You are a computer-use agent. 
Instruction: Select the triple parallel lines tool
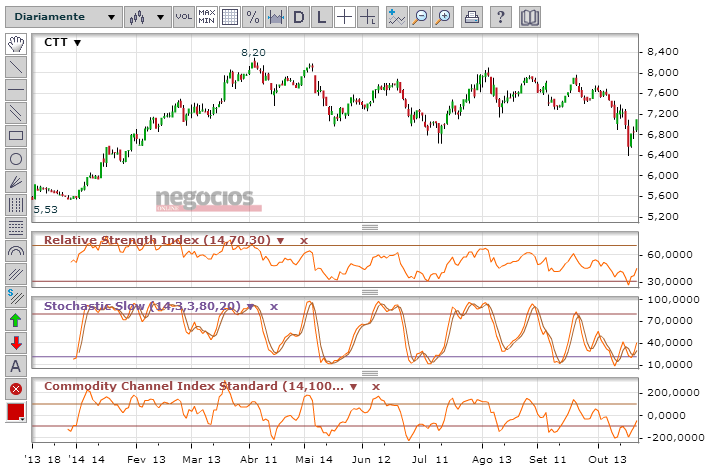pyautogui.click(x=16, y=274)
